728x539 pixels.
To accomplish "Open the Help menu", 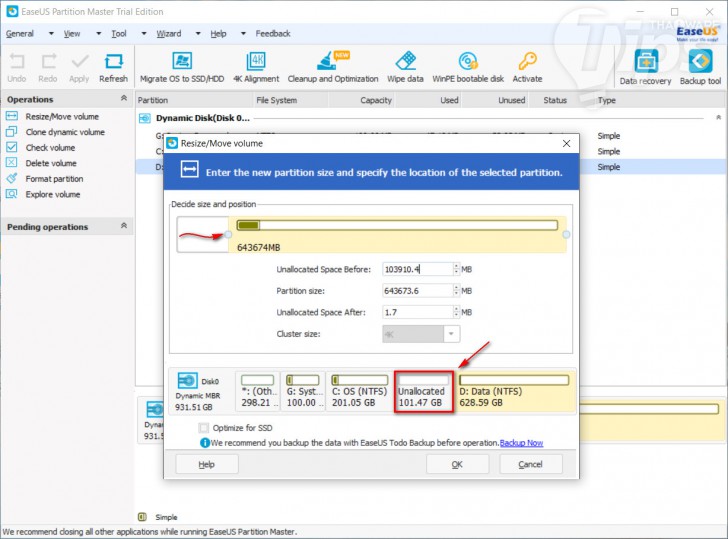I will (x=218, y=33).
